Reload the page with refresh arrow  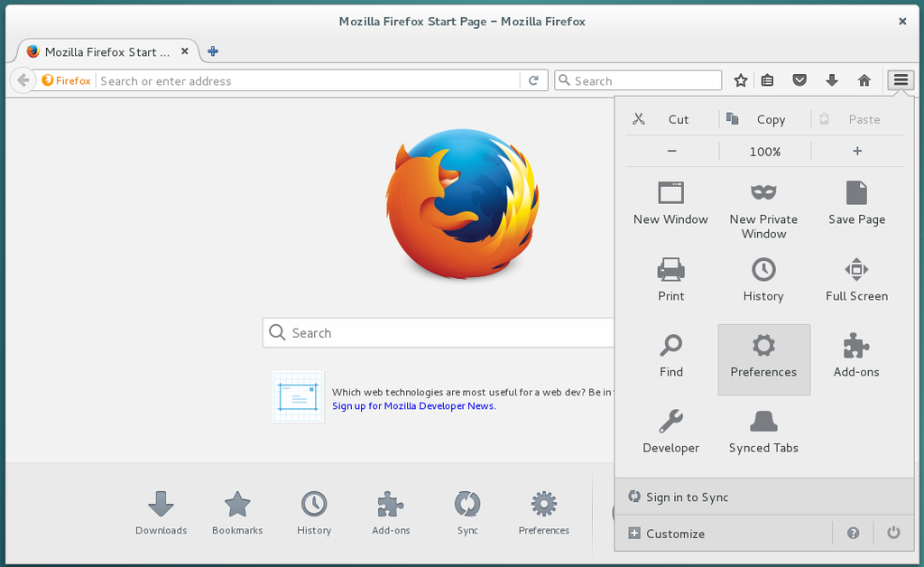click(x=533, y=80)
